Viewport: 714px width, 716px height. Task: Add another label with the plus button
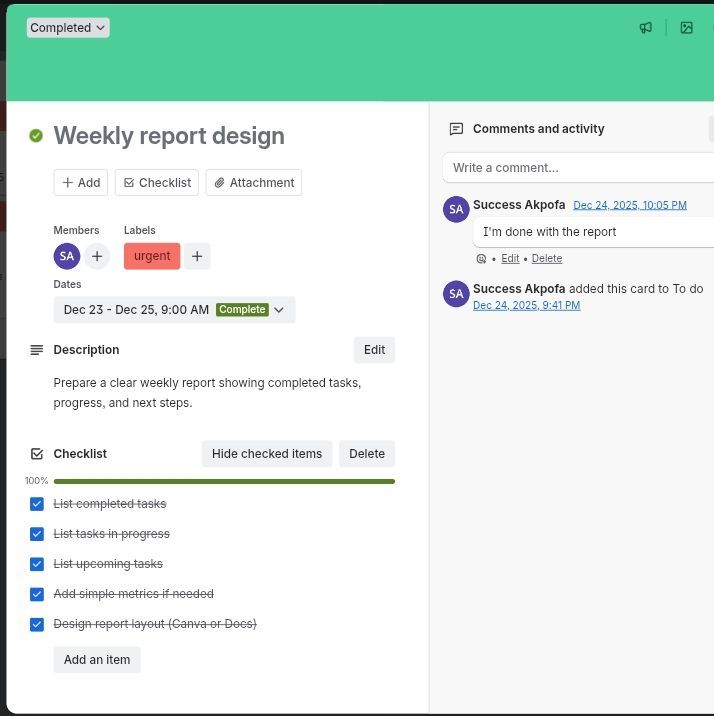pos(197,256)
